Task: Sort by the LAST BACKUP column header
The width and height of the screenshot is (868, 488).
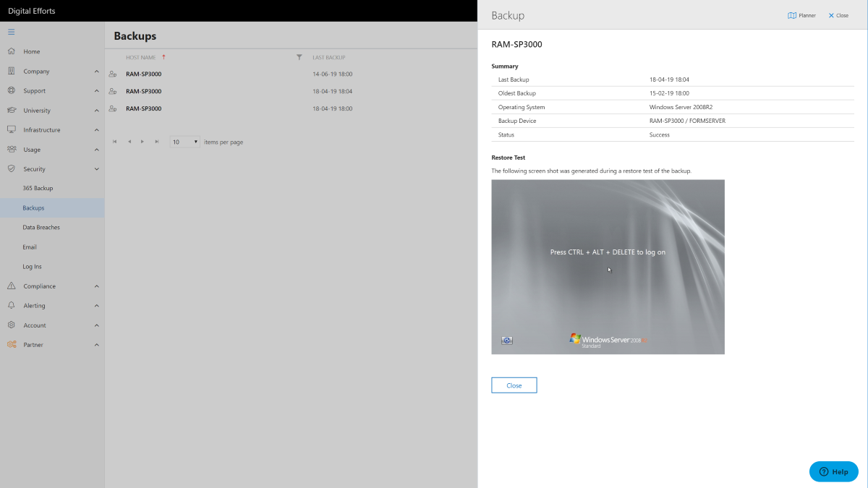Action: [329, 57]
